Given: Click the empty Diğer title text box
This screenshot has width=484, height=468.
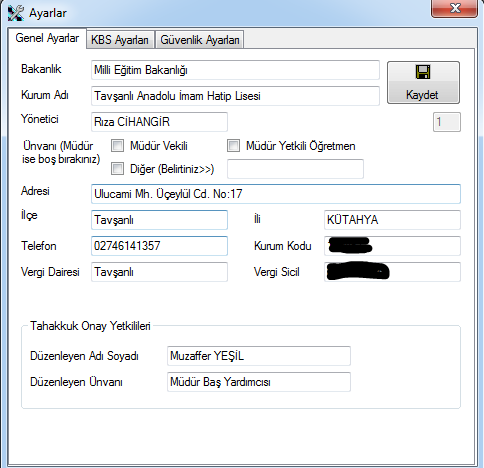Looking at the screenshot, I should pos(295,169).
